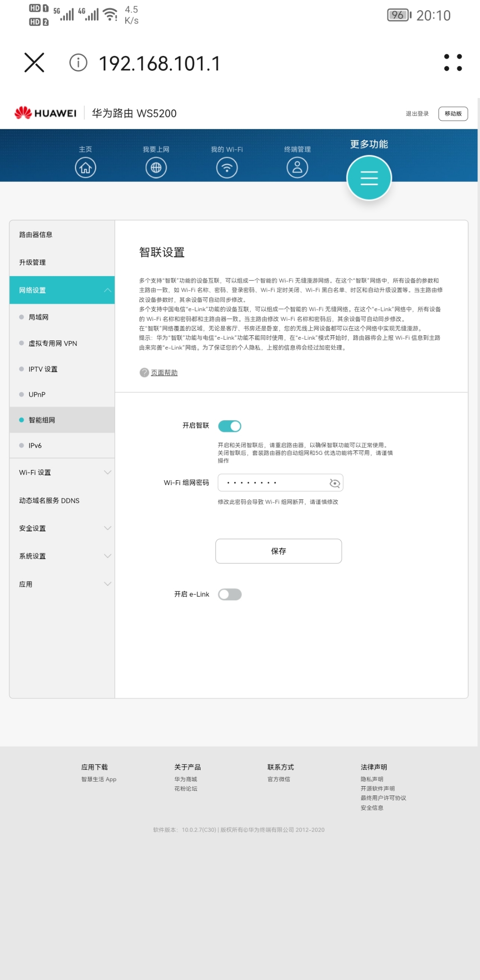
Task: Tap the 20:10 clock
Action: pos(433,16)
